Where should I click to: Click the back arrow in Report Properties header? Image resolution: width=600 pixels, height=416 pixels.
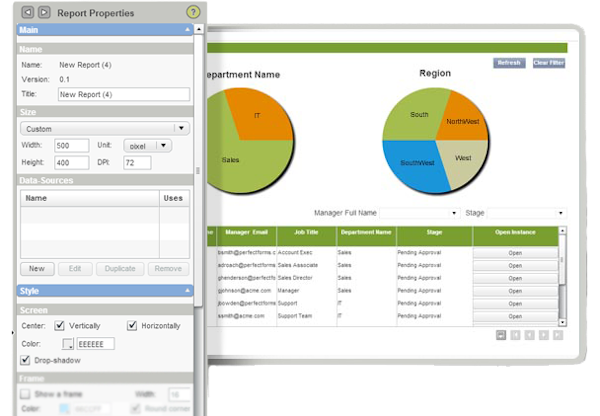coord(28,12)
